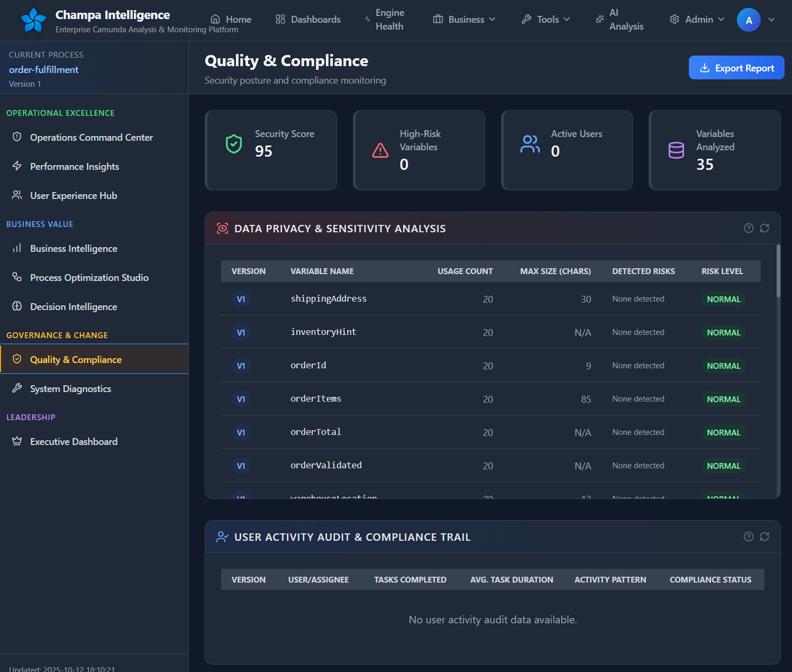792x672 pixels.
Task: Select Process Optimization Studio in sidebar
Action: click(89, 278)
